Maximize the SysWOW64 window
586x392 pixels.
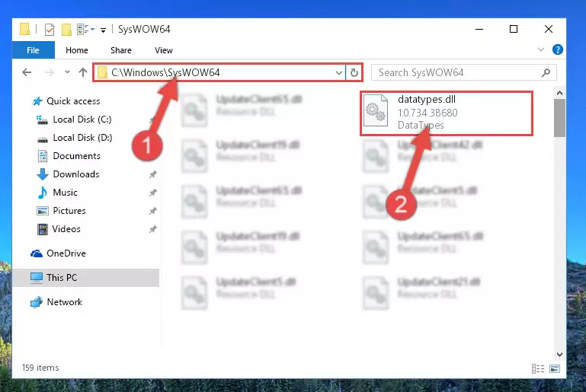point(514,29)
